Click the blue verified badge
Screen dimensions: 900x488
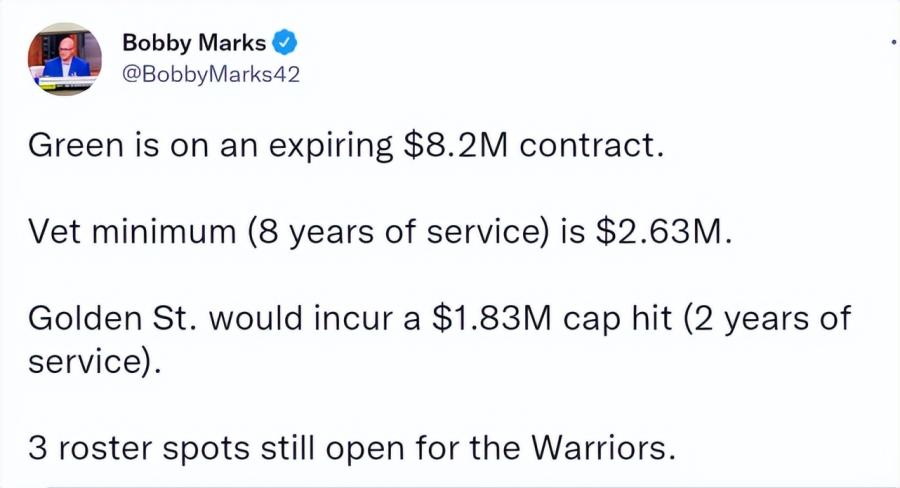click(284, 43)
